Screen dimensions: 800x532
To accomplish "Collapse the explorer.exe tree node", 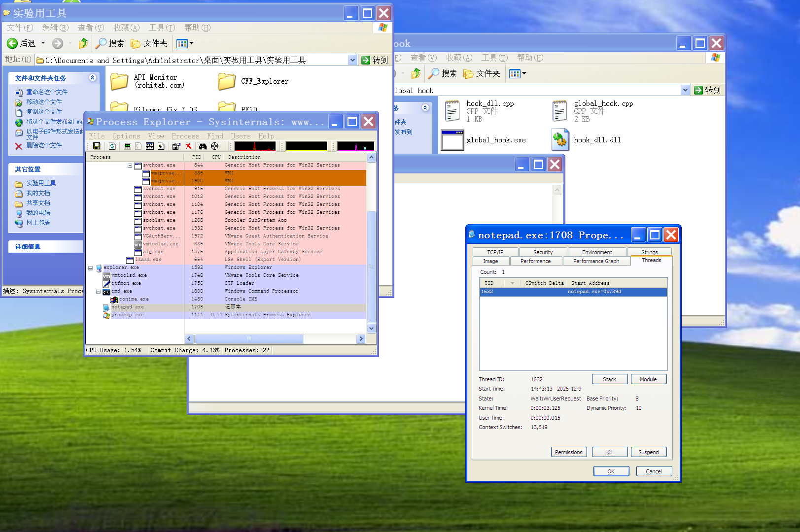I will [91, 268].
